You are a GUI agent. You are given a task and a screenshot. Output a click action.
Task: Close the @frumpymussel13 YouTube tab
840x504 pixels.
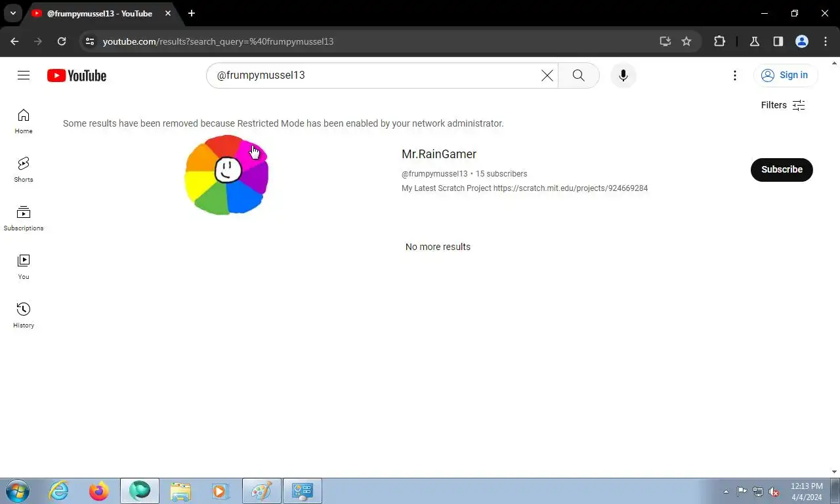click(x=168, y=13)
